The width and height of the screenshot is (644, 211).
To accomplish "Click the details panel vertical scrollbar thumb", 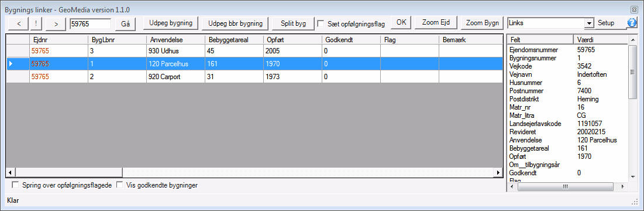I will point(632,72).
